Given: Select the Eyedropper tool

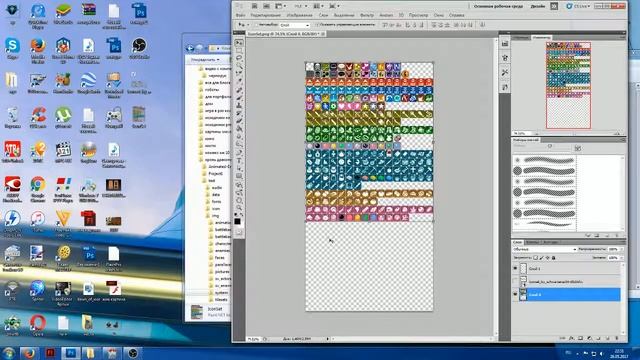Looking at the screenshot, I should coord(239,81).
